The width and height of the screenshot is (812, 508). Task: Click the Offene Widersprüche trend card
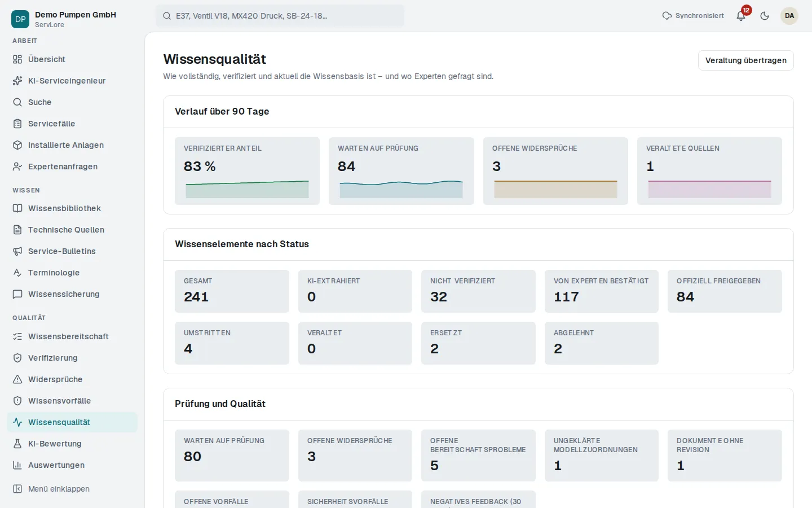tap(555, 171)
